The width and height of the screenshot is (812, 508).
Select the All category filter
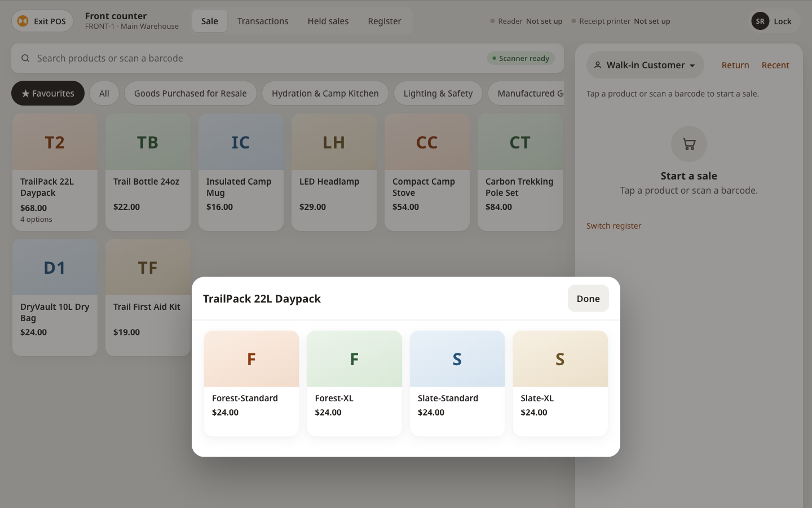click(104, 93)
